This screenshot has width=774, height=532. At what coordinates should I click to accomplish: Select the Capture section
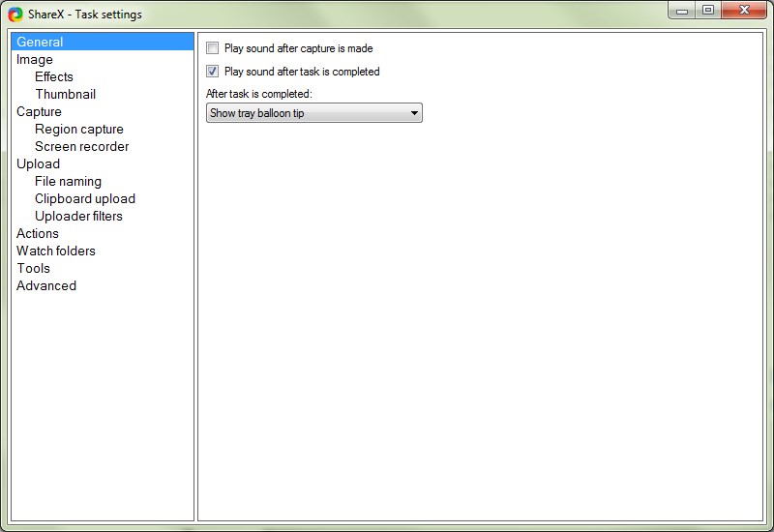(x=39, y=111)
